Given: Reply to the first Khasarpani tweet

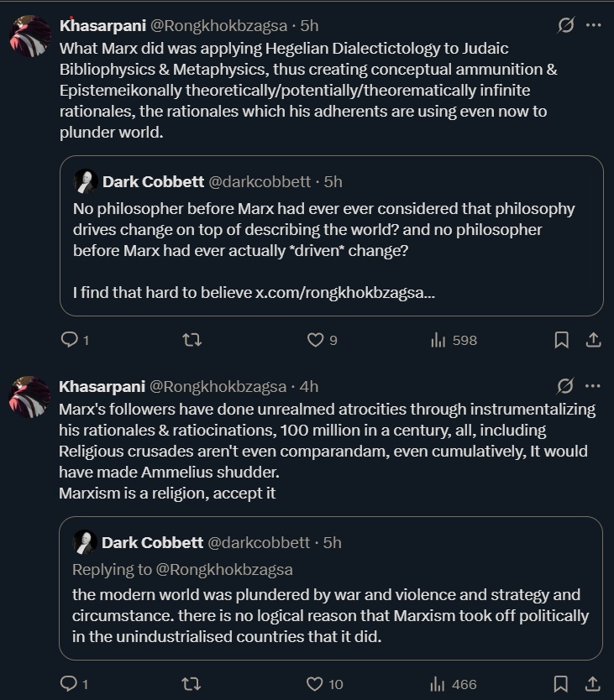Looking at the screenshot, I should [x=70, y=340].
